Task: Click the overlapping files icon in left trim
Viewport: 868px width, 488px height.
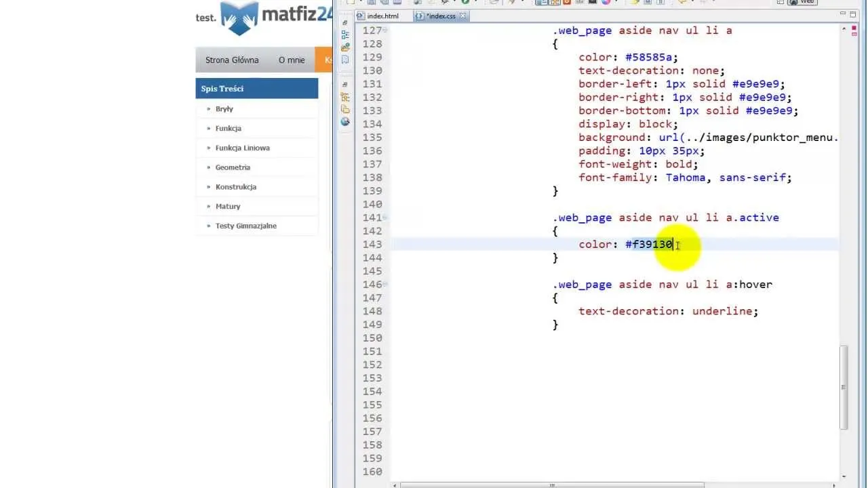Action: coord(345,109)
